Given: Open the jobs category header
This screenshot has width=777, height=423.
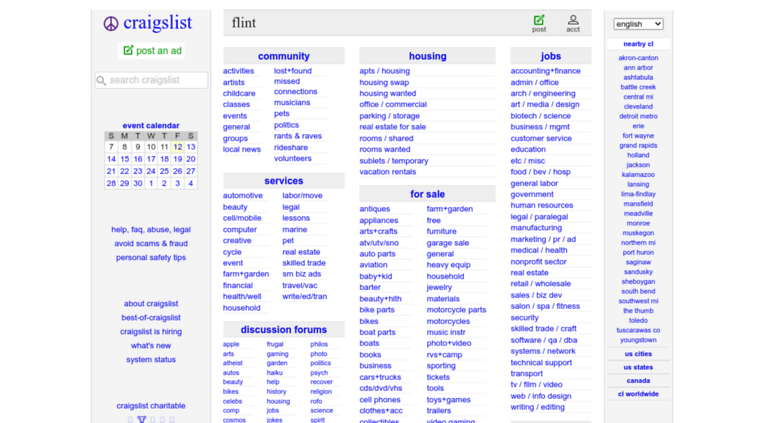Looking at the screenshot, I should (551, 56).
